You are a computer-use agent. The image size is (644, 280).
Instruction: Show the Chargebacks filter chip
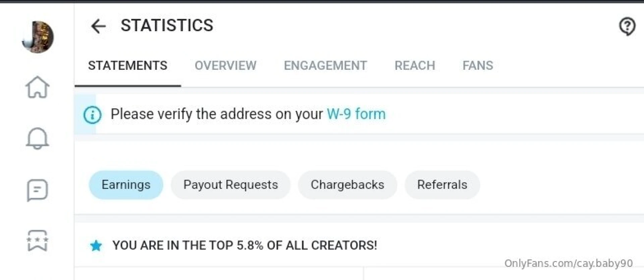pyautogui.click(x=347, y=185)
